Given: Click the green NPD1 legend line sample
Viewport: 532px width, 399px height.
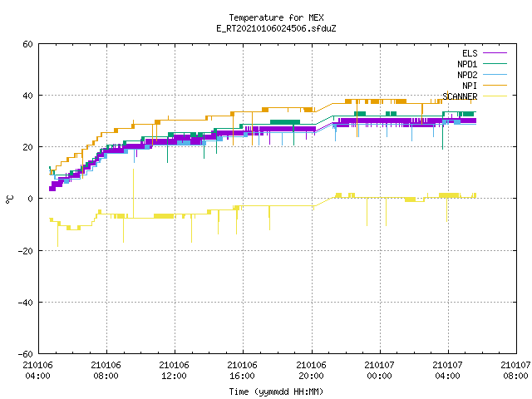Looking at the screenshot, I should pos(495,63).
